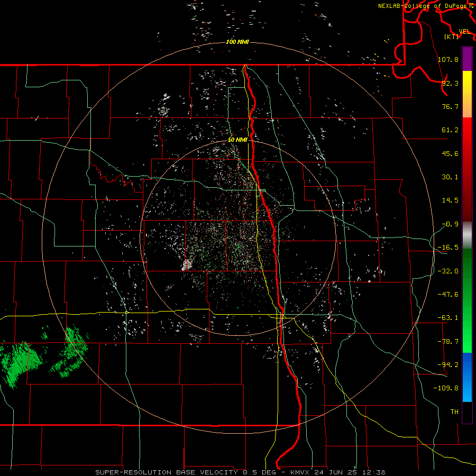This screenshot has height=476, width=476.
Task: Select the -78.7 scale value
Action: (448, 342)
